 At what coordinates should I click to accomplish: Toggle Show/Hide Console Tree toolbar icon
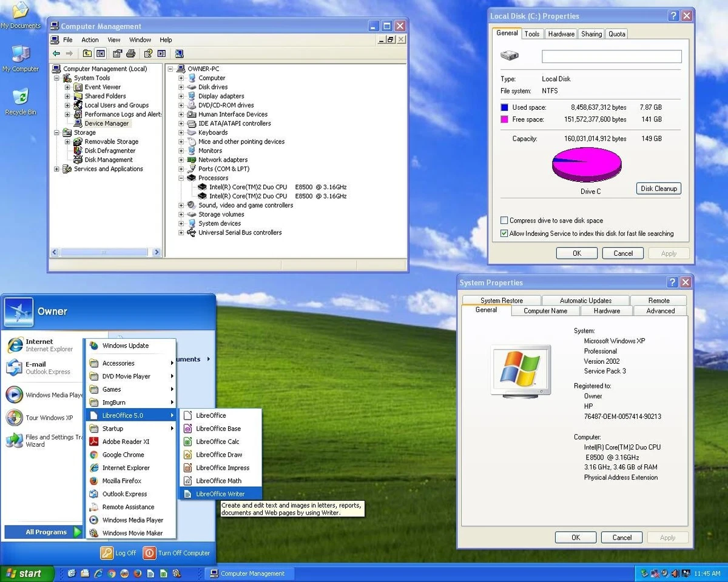click(101, 53)
